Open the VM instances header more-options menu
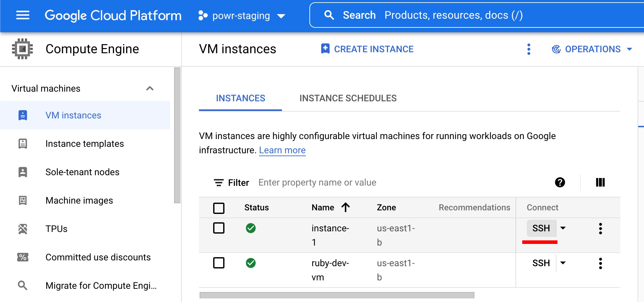The height and width of the screenshot is (302, 644). [528, 49]
